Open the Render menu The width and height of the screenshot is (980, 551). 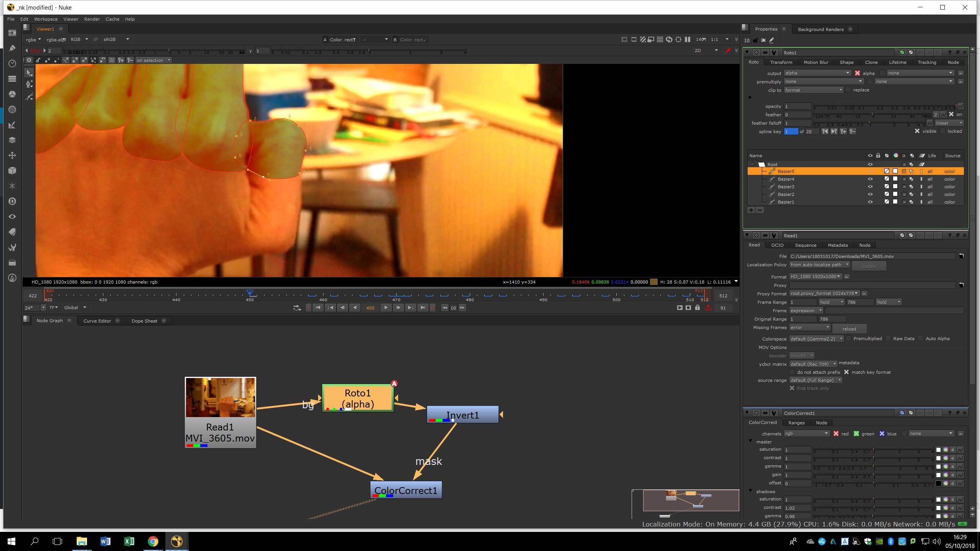tap(92, 19)
